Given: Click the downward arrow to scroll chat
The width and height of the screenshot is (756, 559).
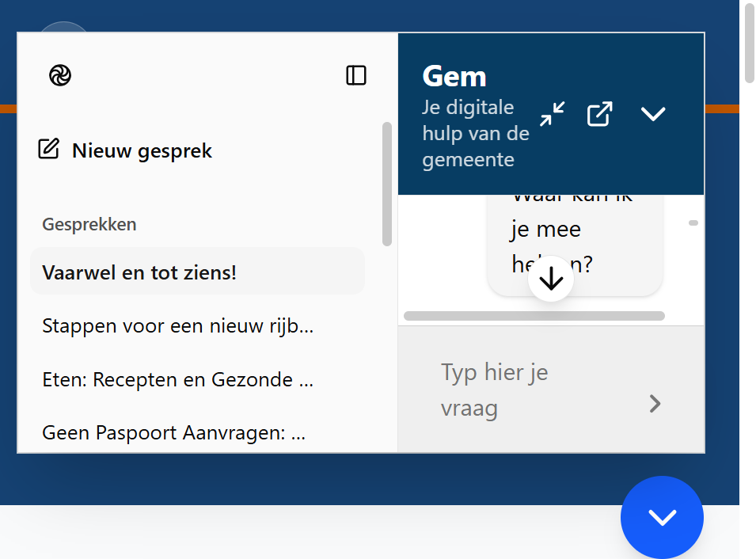Looking at the screenshot, I should pos(550,278).
